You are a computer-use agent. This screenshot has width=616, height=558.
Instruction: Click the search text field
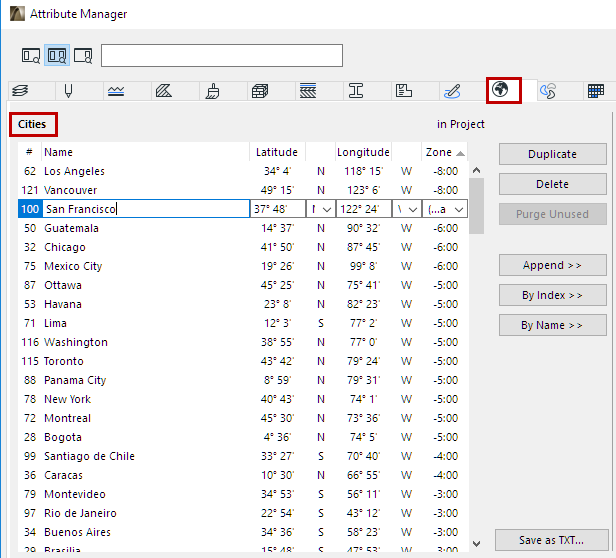[x=222, y=55]
